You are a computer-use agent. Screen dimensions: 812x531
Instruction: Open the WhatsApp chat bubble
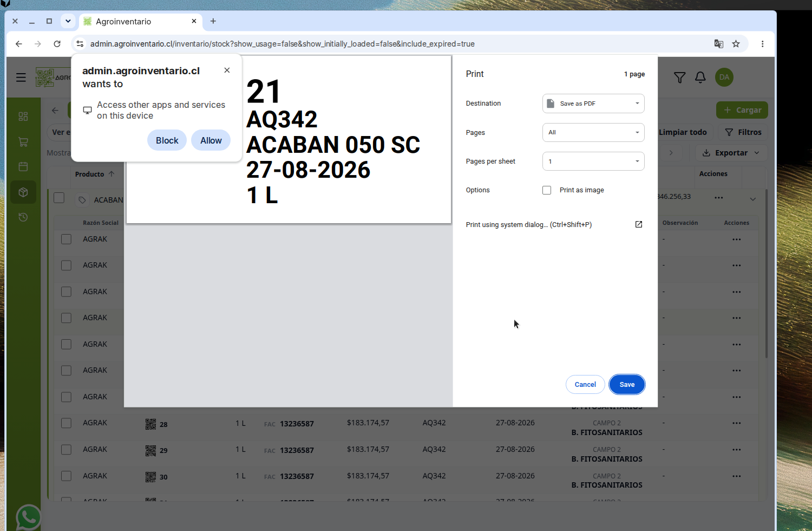pos(28,517)
